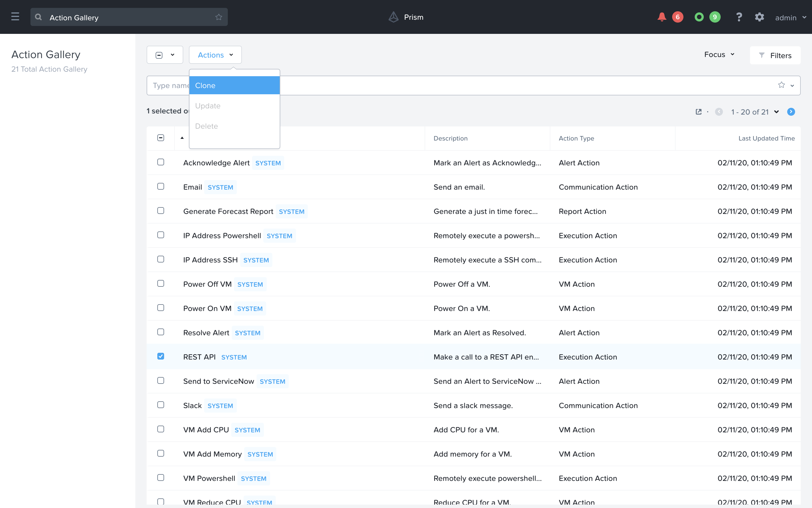812x508 pixels.
Task: Open the 1 - 20 of 21 page range dropdown
Action: (x=754, y=112)
